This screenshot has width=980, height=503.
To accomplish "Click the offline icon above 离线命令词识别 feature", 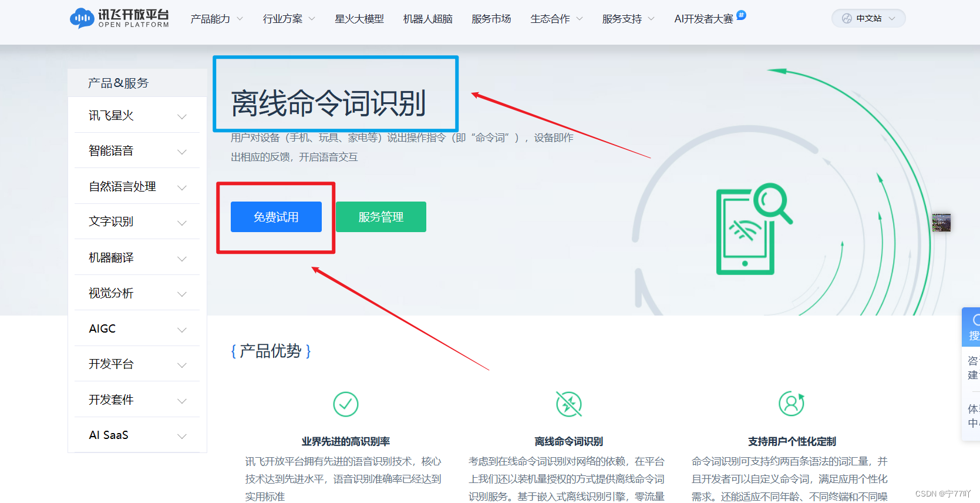I will click(569, 404).
